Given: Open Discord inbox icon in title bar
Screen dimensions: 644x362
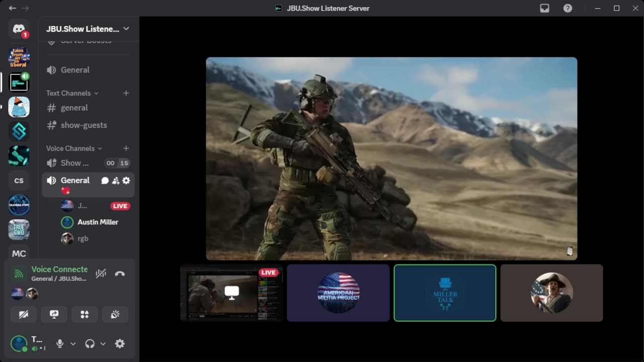Looking at the screenshot, I should point(544,8).
